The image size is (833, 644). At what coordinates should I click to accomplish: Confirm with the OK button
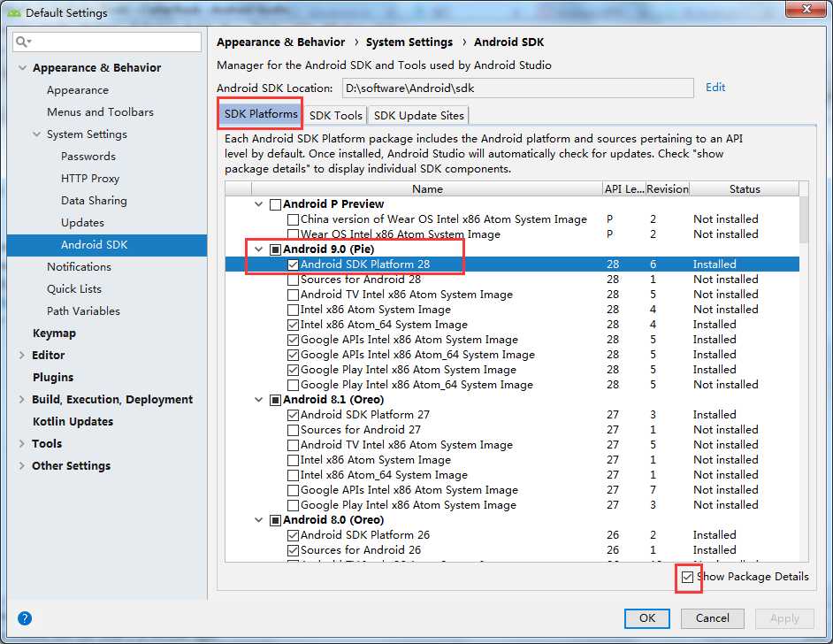point(646,618)
